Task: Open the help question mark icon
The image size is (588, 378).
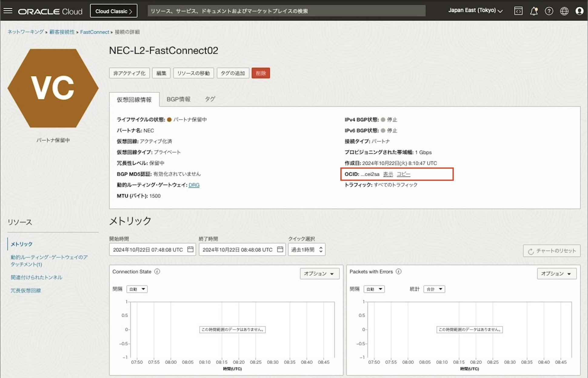Action: tap(549, 11)
